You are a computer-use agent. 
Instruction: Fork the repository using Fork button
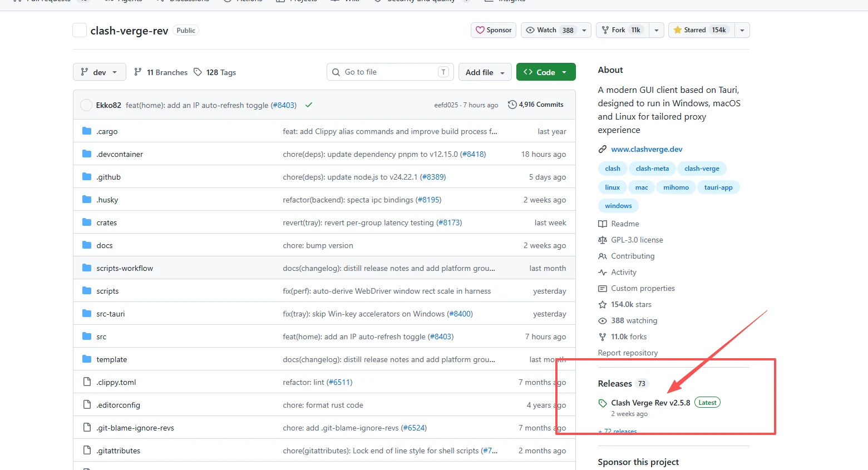tap(623, 31)
